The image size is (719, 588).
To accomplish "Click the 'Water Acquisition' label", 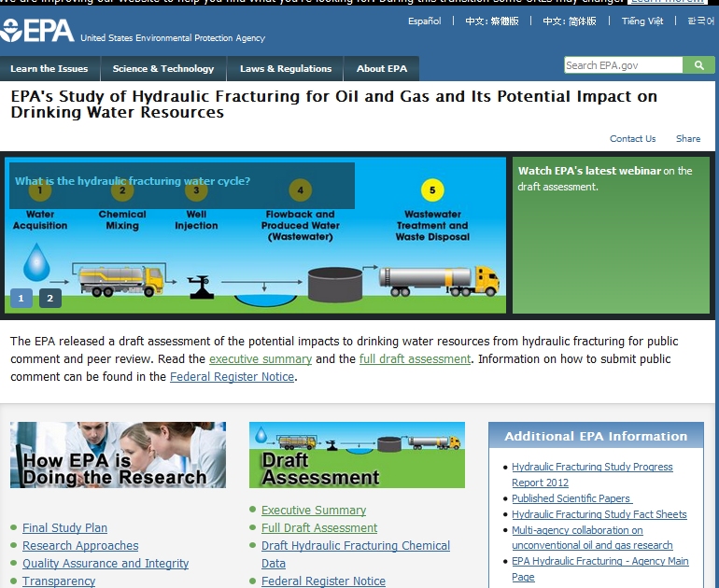I will click(x=40, y=220).
